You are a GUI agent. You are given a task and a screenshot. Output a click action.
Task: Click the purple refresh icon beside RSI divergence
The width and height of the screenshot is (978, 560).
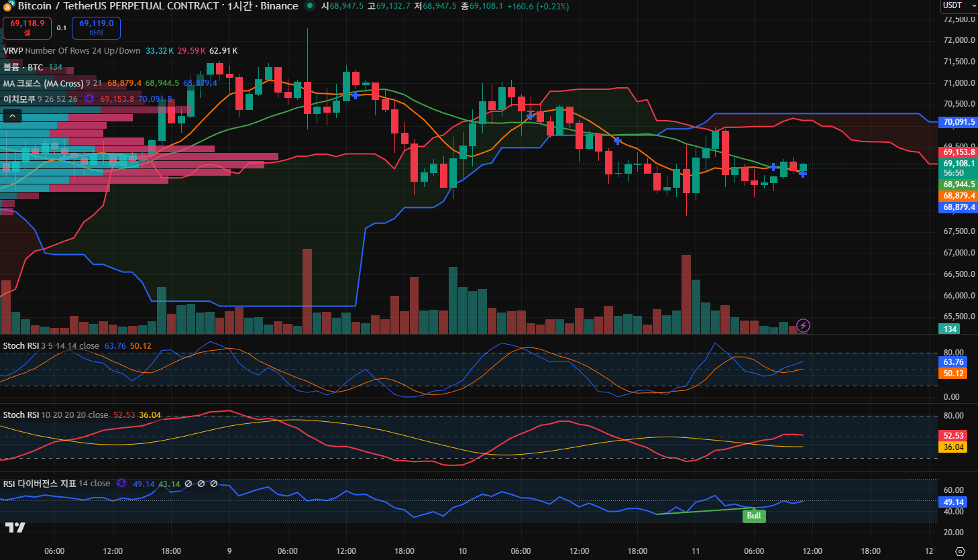tap(121, 484)
